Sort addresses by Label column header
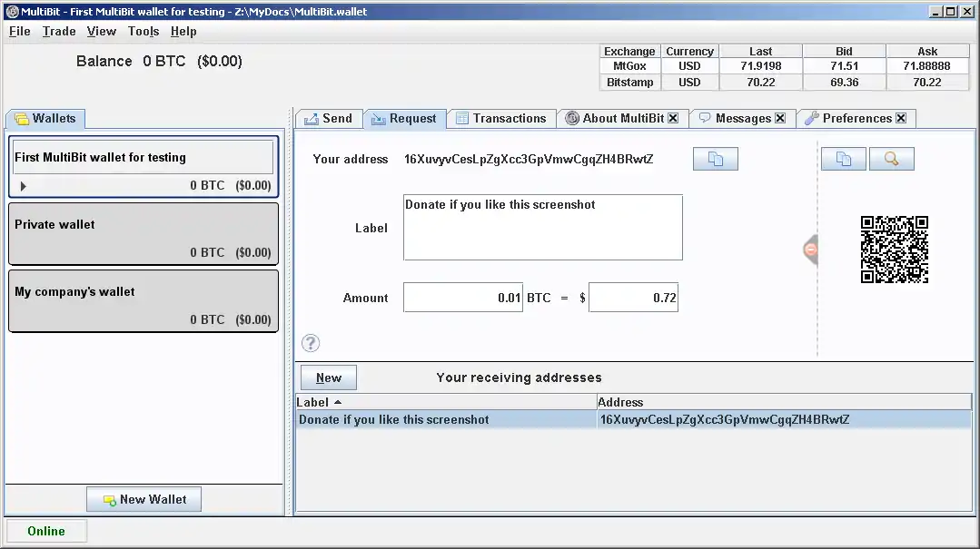This screenshot has width=980, height=549. (445, 402)
